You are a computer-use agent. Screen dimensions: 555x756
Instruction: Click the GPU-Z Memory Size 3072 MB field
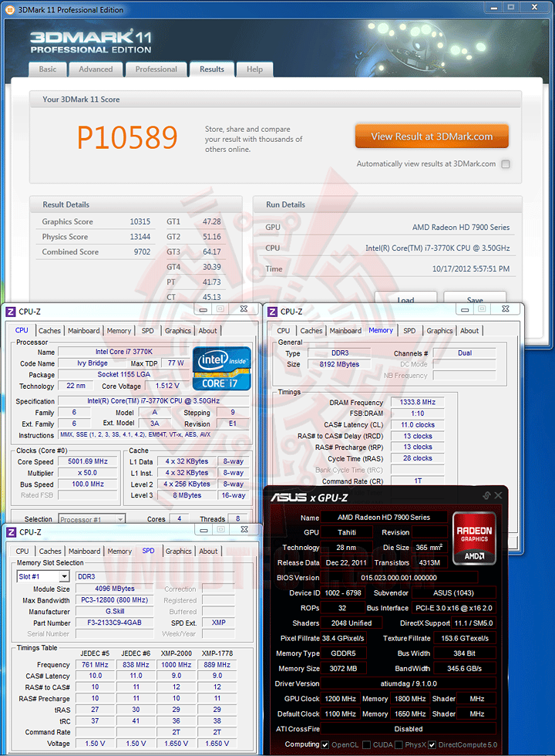[x=344, y=668]
